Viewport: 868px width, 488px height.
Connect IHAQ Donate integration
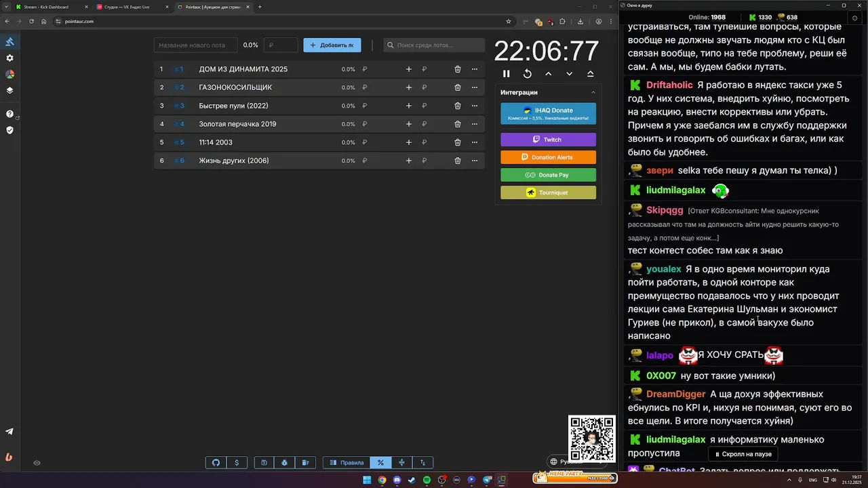(548, 114)
